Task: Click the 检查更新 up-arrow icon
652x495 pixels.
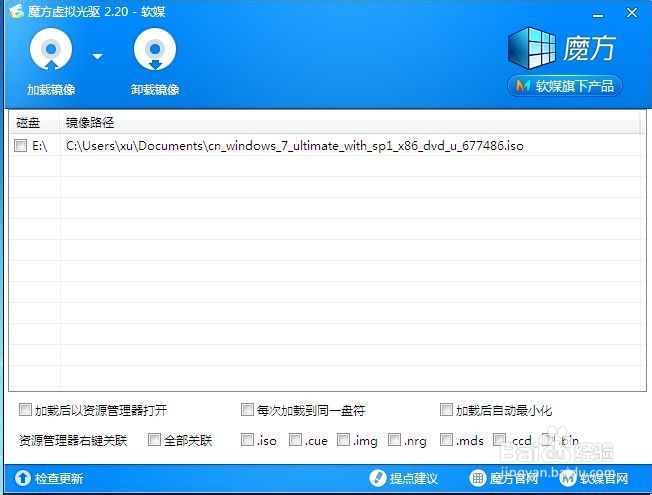Action: 23,478
